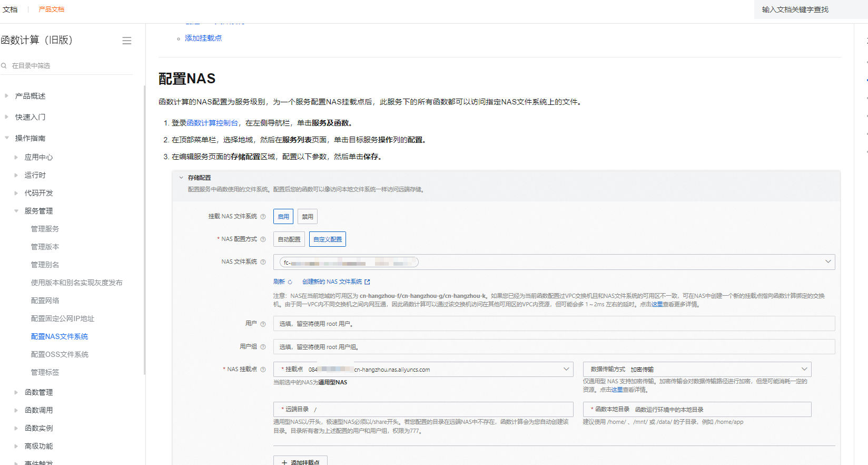Select 启用 for mounting NAS file system

[x=283, y=217]
